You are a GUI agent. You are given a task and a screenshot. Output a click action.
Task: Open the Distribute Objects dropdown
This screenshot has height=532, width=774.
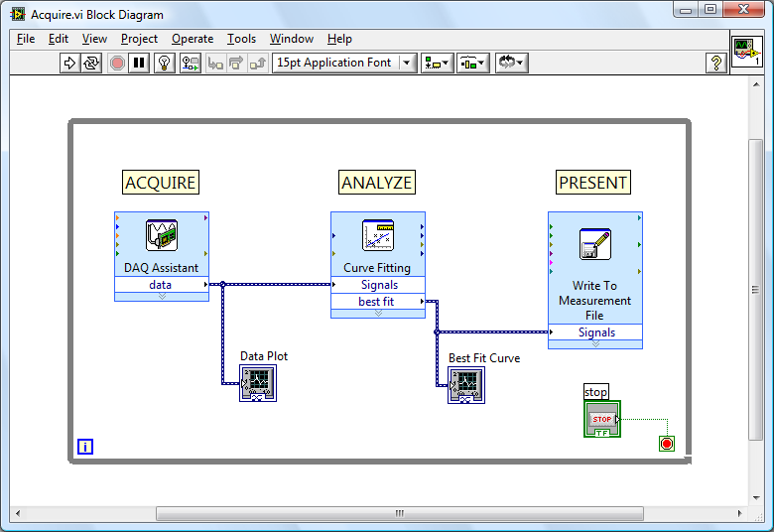pos(472,63)
